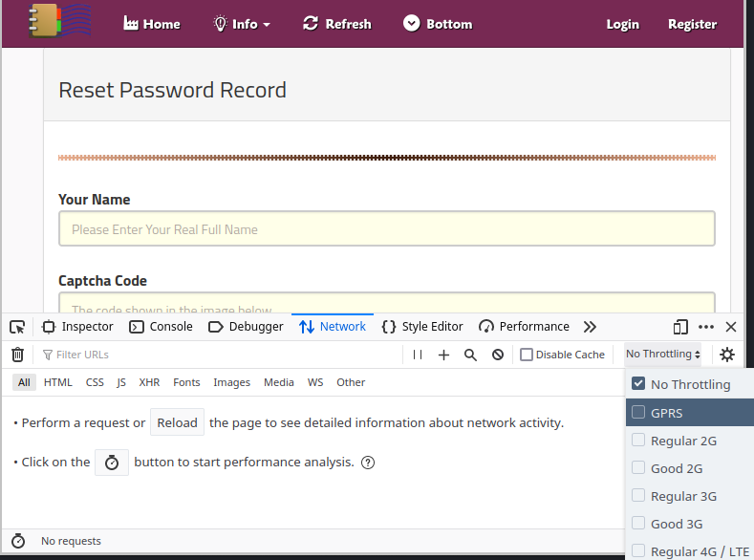
Task: Expand the Info menu in navbar
Action: pos(242,24)
